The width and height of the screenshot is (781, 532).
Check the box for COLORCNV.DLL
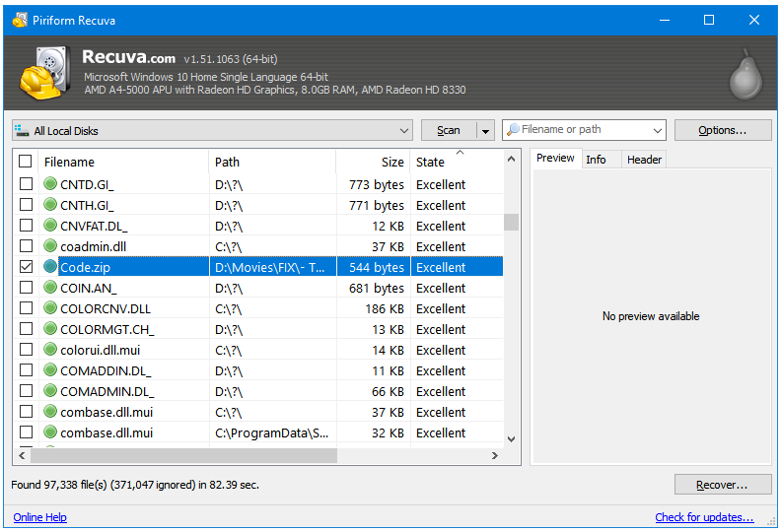coord(26,308)
